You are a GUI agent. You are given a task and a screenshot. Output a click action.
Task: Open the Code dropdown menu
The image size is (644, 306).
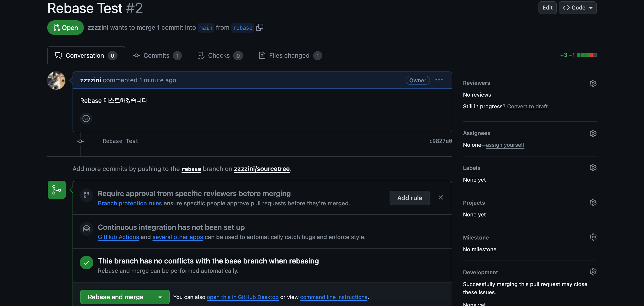pyautogui.click(x=578, y=8)
